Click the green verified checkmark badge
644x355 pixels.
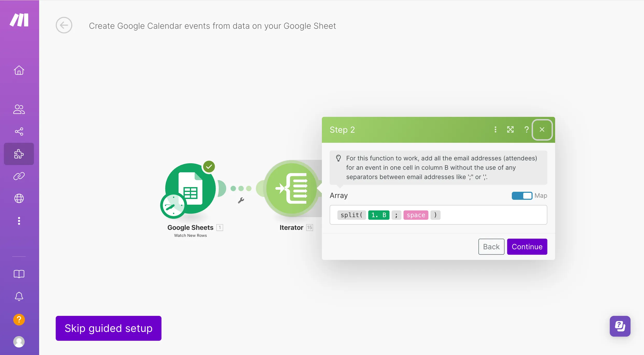click(209, 167)
